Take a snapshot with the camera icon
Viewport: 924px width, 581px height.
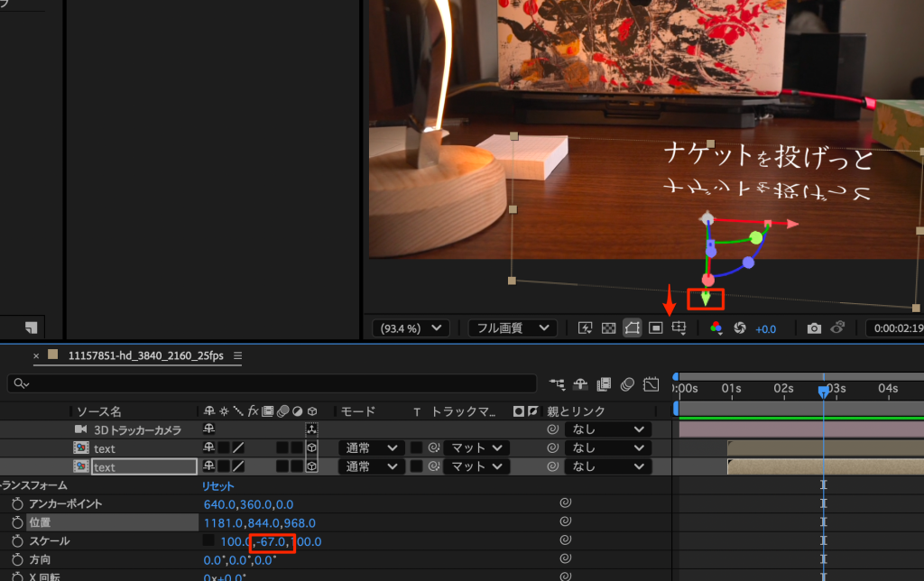click(814, 328)
